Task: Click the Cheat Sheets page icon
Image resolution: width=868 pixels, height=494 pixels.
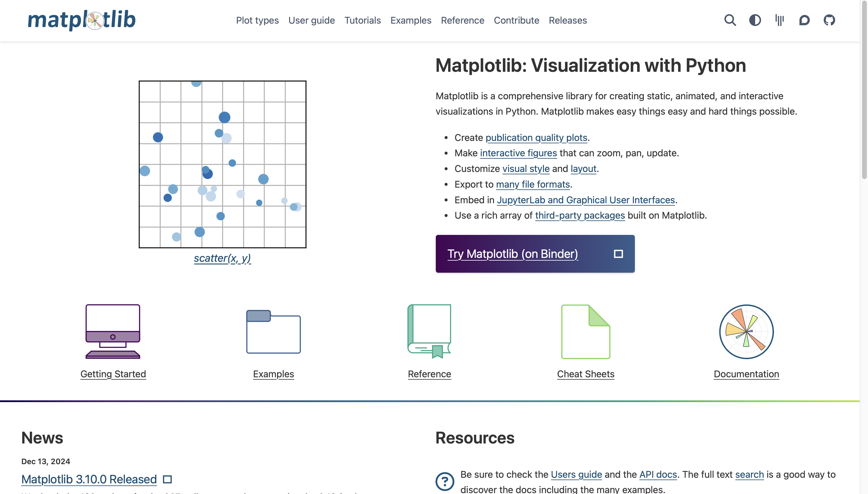Action: click(586, 331)
